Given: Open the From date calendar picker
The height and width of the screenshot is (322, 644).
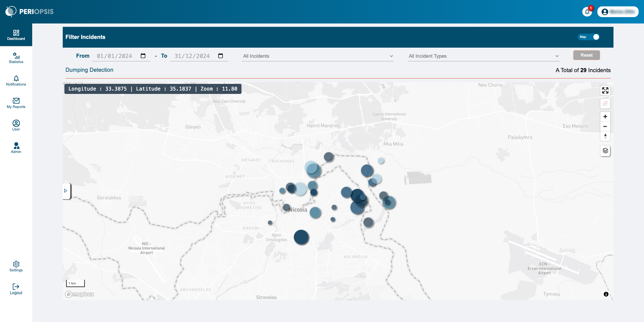Looking at the screenshot, I should point(143,56).
